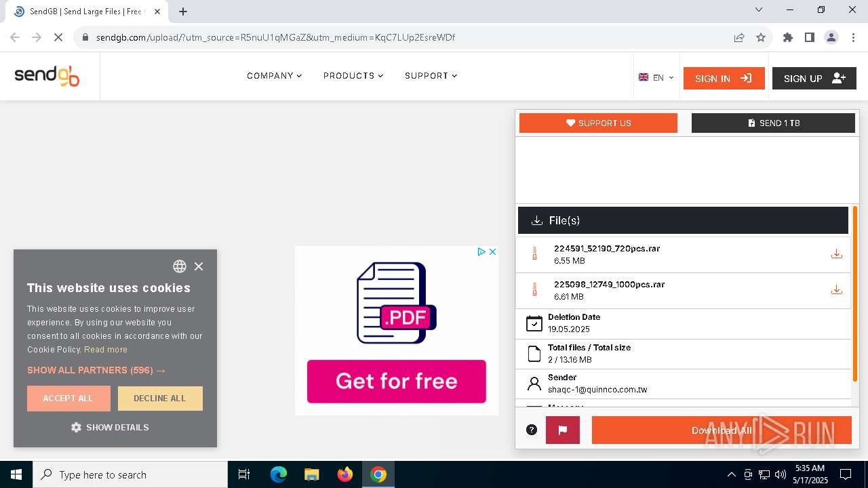868x488 pixels.
Task: Open Chrome three-dot menu
Action: click(x=853, y=37)
